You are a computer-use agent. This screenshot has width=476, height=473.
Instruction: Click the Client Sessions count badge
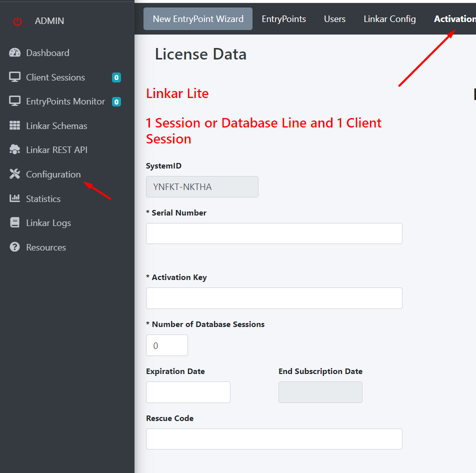coord(116,77)
